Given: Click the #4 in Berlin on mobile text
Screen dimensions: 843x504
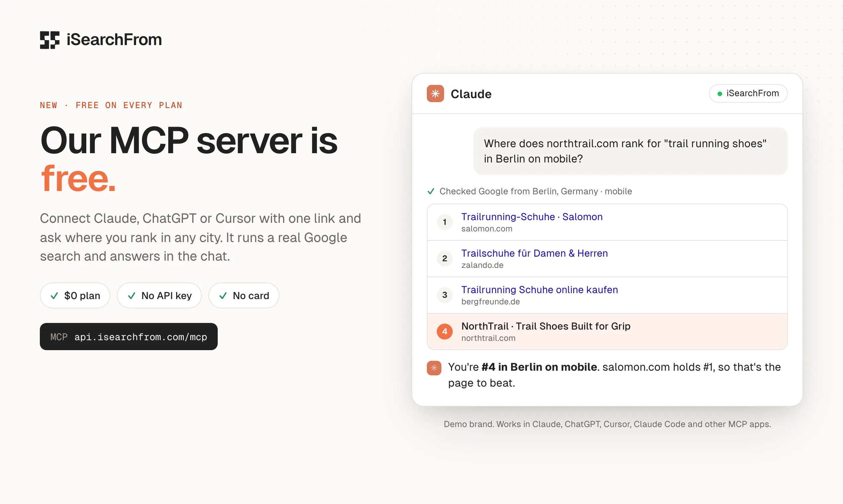Looking at the screenshot, I should [x=539, y=367].
